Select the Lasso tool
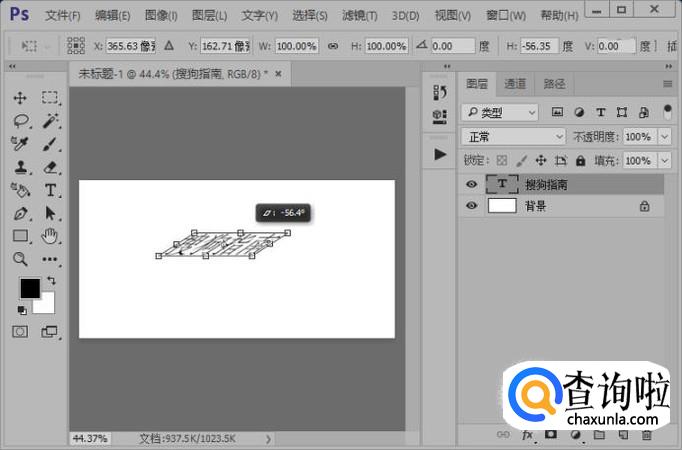682x450 pixels. point(20,121)
